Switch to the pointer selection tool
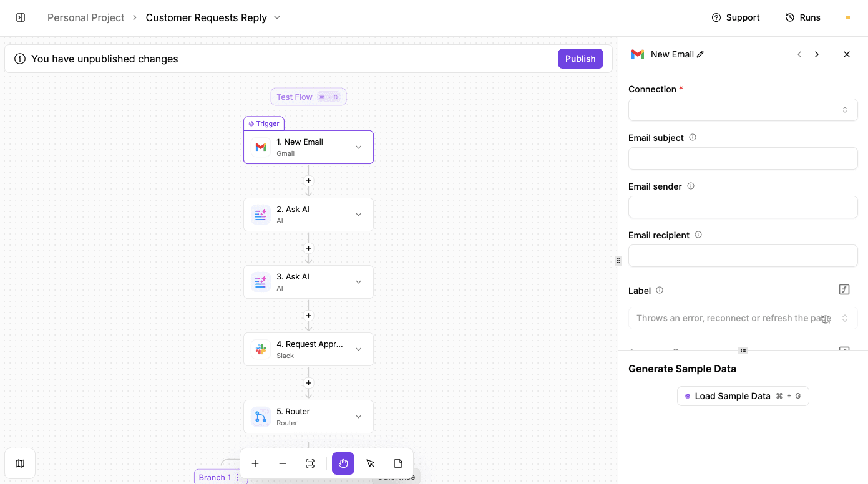Screen dimensions: 868x484 point(371,463)
